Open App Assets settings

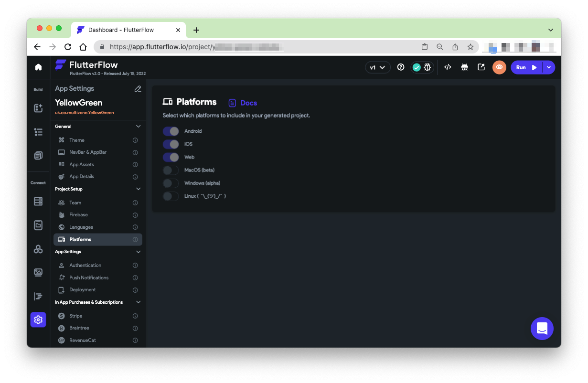coord(98,165)
